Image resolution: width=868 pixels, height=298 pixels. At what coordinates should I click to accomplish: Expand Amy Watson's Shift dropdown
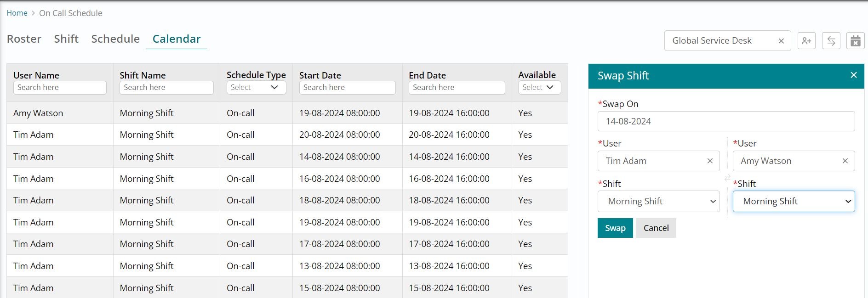point(794,202)
